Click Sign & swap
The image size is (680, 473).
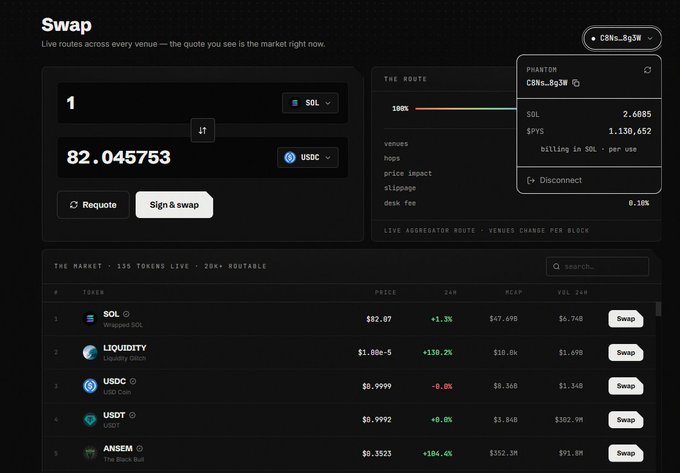click(174, 205)
